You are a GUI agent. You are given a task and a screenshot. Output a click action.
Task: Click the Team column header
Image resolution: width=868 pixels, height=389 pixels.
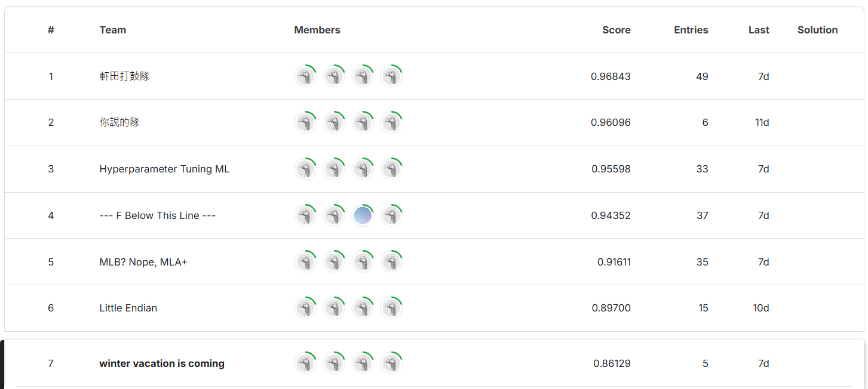(x=112, y=30)
